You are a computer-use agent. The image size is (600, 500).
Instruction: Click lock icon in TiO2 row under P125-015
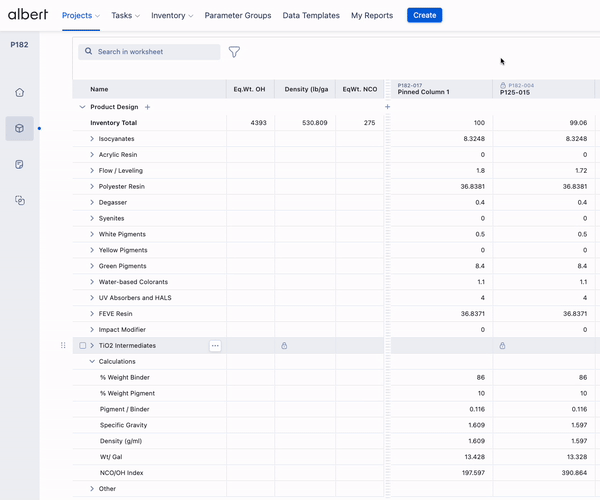pos(502,346)
